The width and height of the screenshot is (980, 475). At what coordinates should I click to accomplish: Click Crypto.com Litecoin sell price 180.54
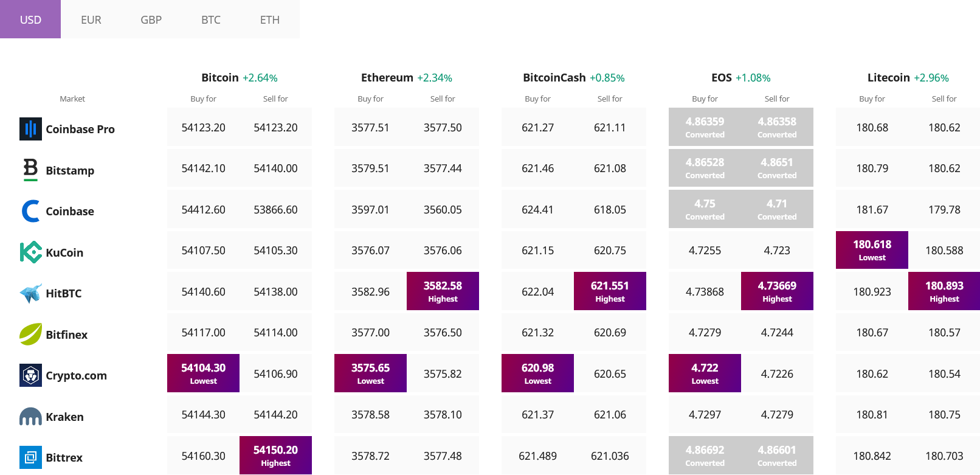point(944,373)
